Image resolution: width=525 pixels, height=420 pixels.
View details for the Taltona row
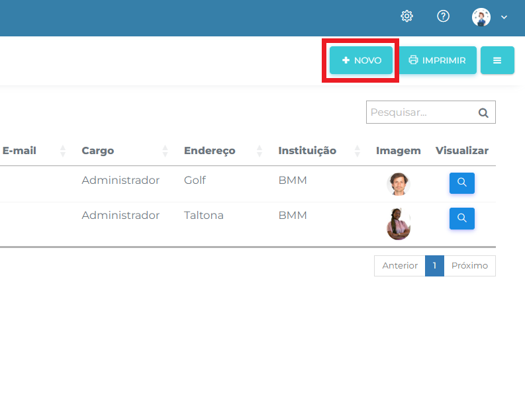pos(461,218)
